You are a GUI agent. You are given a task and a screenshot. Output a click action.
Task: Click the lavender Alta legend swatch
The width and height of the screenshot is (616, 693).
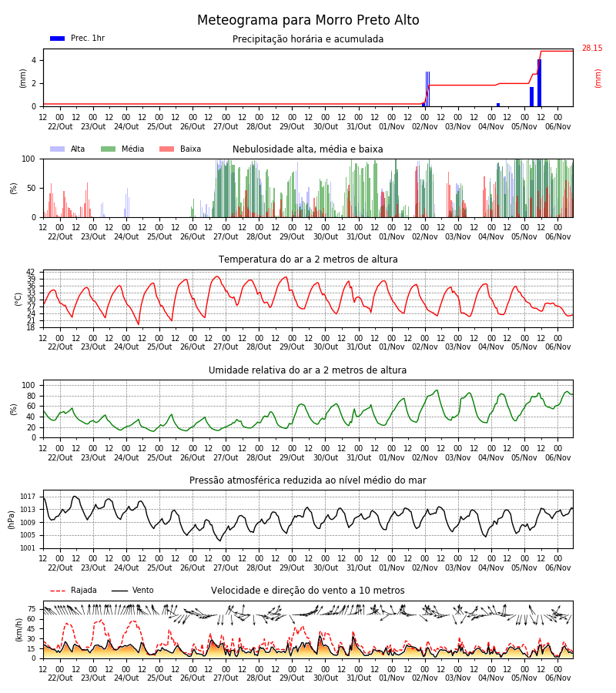pos(58,149)
